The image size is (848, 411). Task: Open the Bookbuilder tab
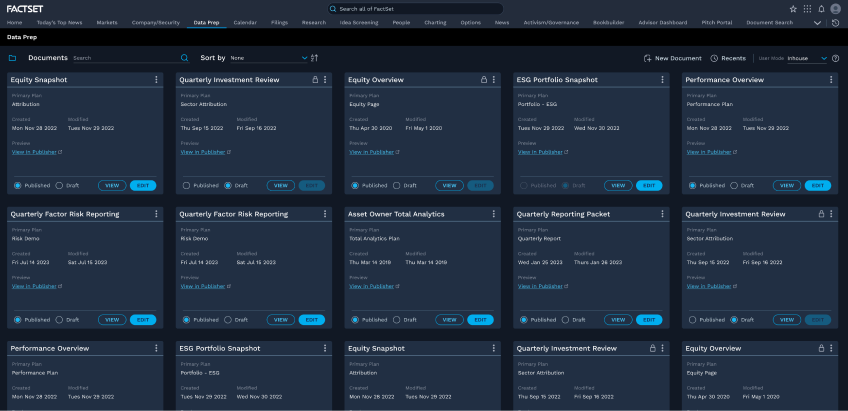(608, 23)
